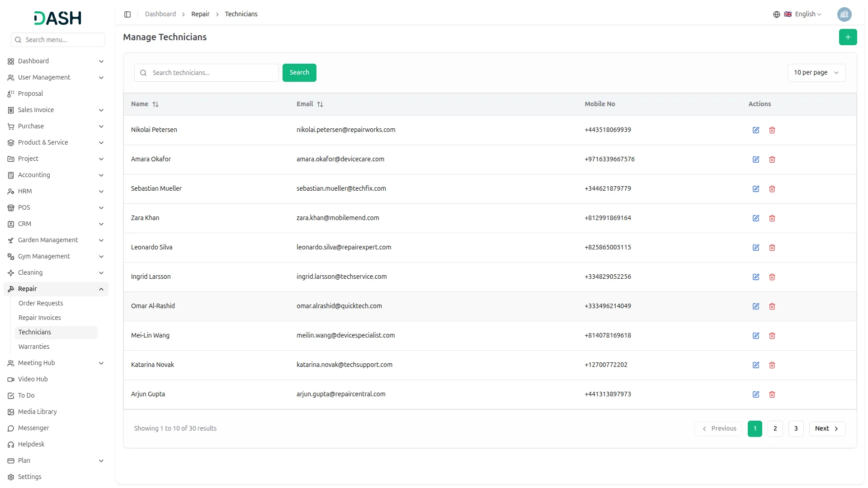Viewport: 868px width, 488px height.
Task: Delete technician Amara Okafor
Action: (772, 160)
